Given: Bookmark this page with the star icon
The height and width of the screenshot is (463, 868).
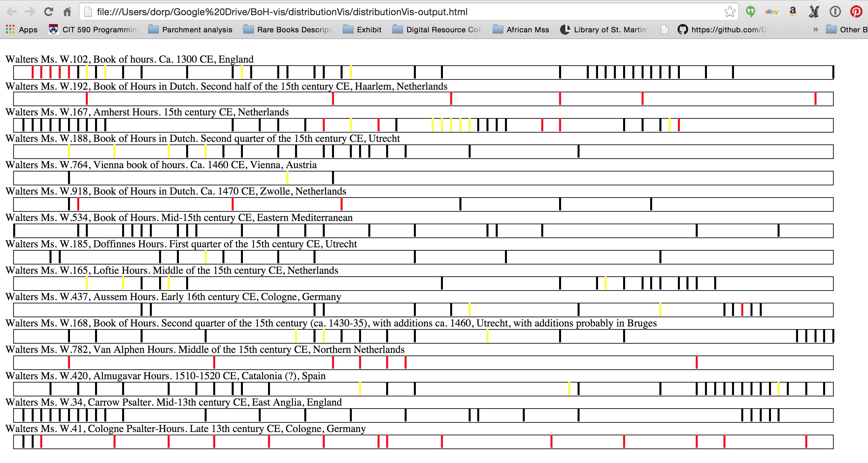Looking at the screenshot, I should pos(729,12).
